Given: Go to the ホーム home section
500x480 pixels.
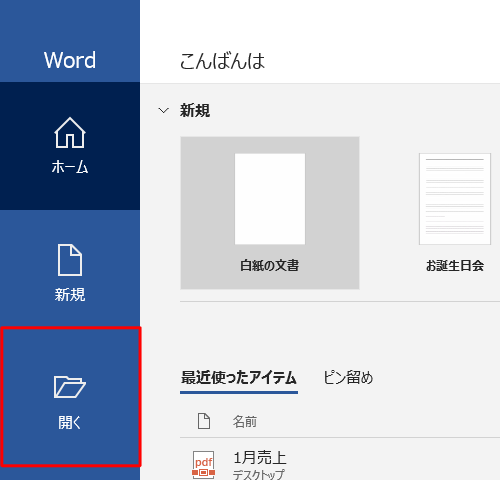Looking at the screenshot, I should [70, 146].
